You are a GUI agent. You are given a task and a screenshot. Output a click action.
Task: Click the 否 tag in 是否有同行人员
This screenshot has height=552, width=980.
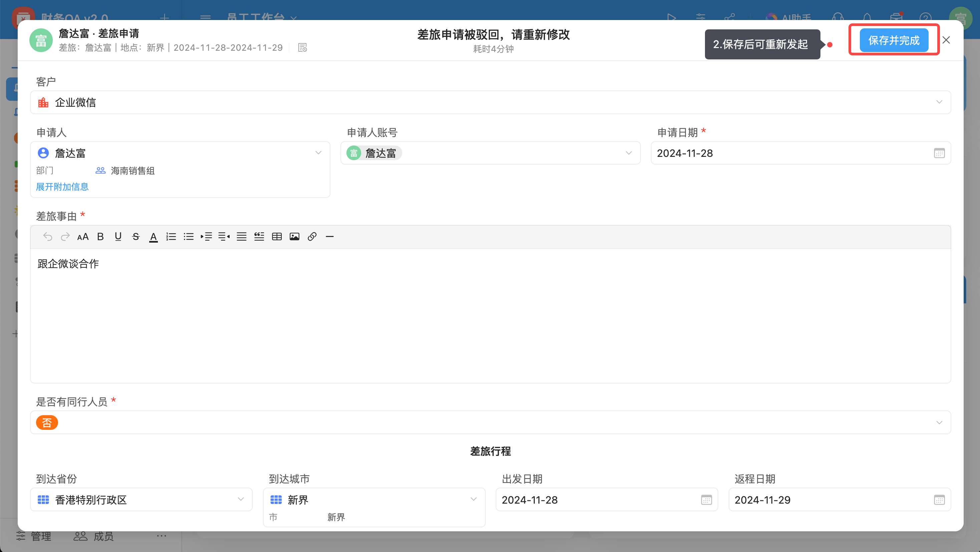click(x=47, y=423)
